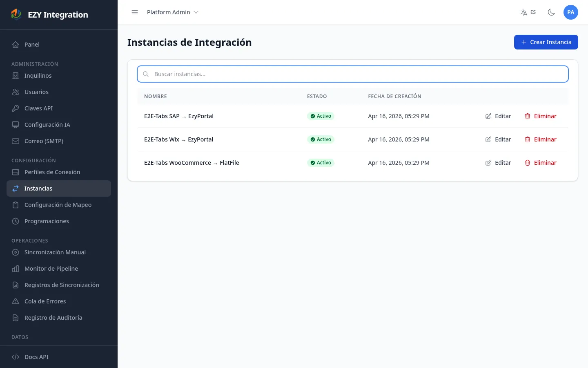Click the Cola de Errores warning icon

click(x=16, y=301)
